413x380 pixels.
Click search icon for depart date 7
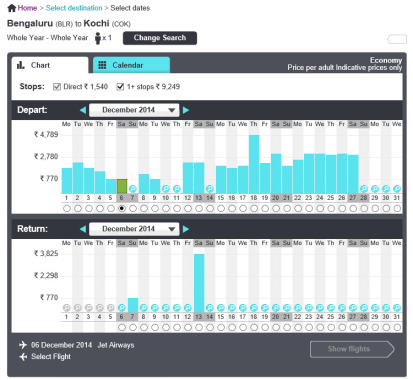click(133, 189)
